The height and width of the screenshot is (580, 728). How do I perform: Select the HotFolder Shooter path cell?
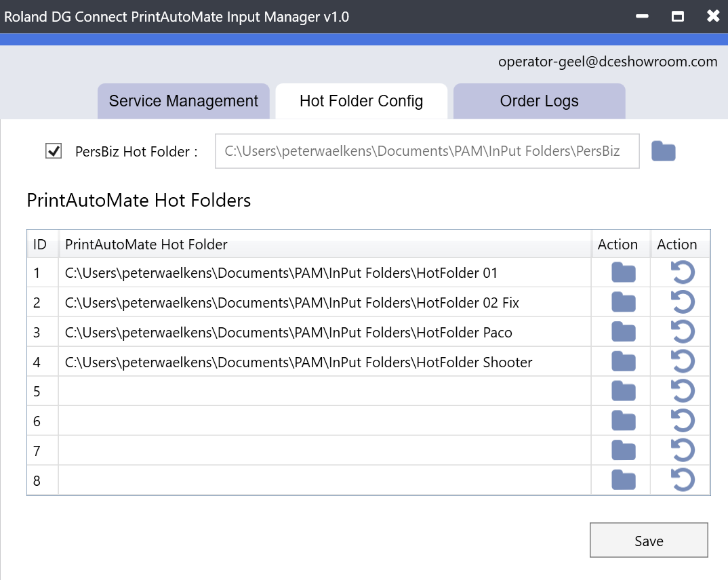[x=325, y=362]
